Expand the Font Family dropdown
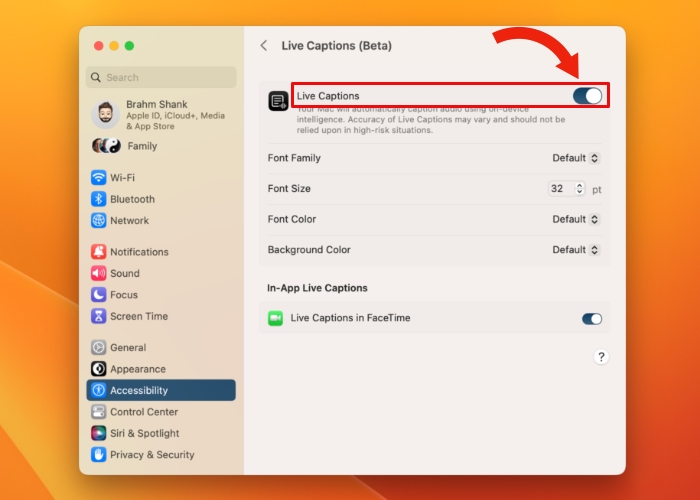 click(x=576, y=158)
